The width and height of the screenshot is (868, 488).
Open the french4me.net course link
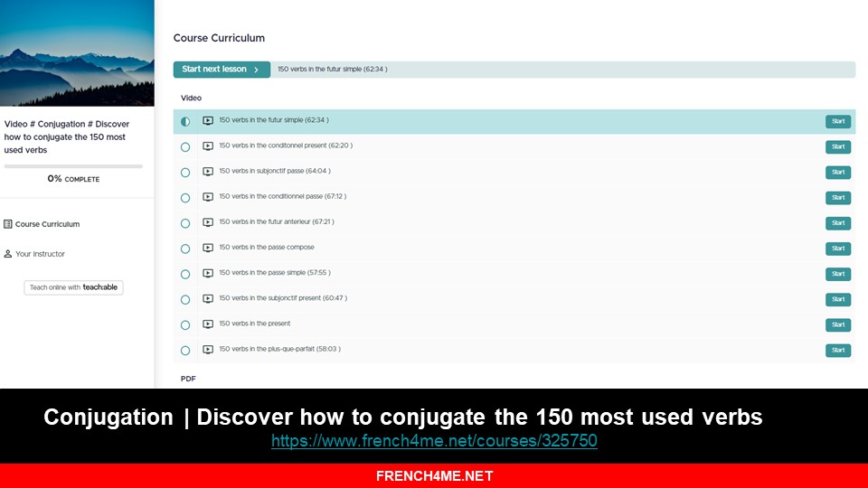tap(434, 441)
